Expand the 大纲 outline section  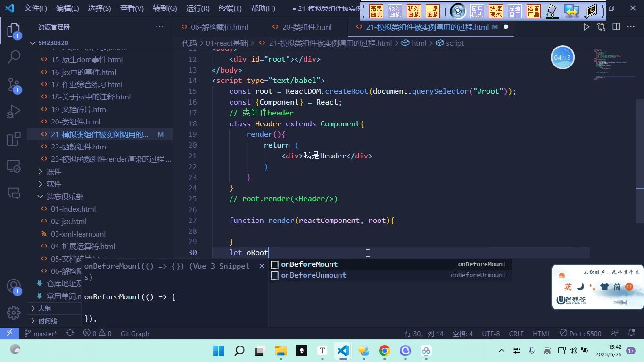pyautogui.click(x=44, y=308)
